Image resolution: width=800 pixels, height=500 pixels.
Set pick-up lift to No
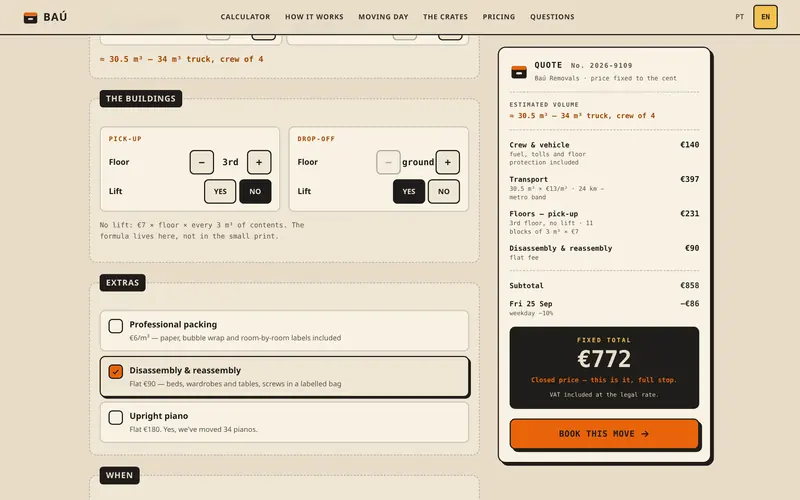click(255, 191)
